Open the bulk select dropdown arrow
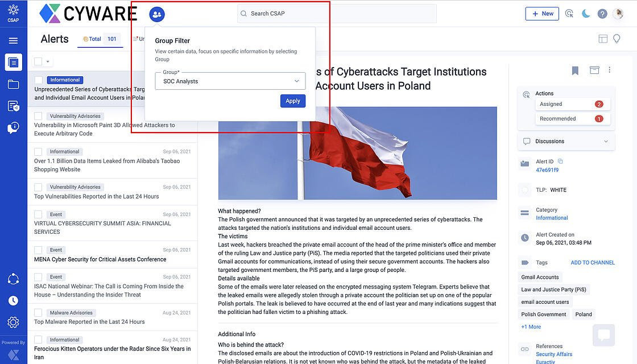Image resolution: width=637 pixels, height=364 pixels. tap(48, 61)
